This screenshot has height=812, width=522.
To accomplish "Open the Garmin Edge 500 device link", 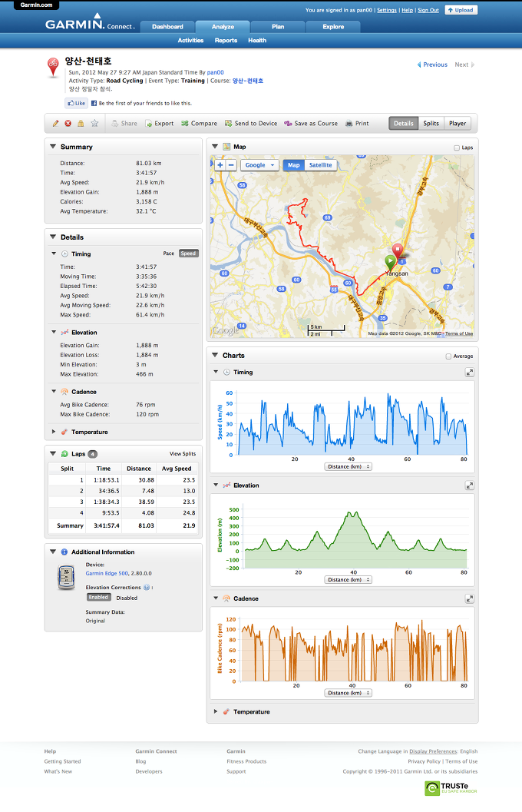I will [107, 573].
